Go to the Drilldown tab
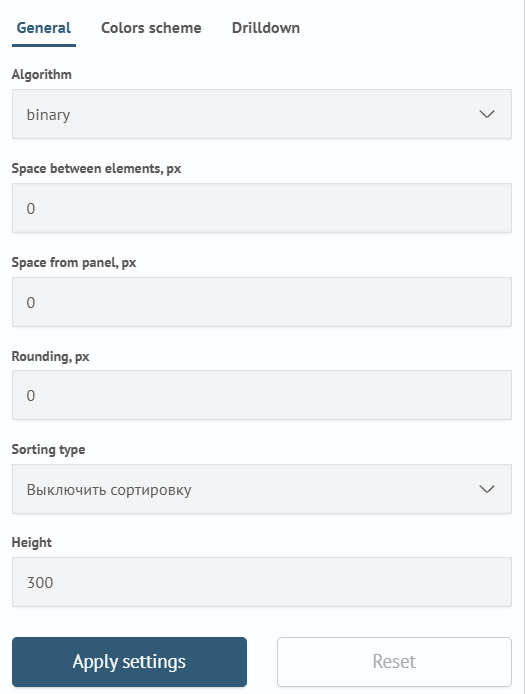This screenshot has width=525, height=694. coord(266,28)
